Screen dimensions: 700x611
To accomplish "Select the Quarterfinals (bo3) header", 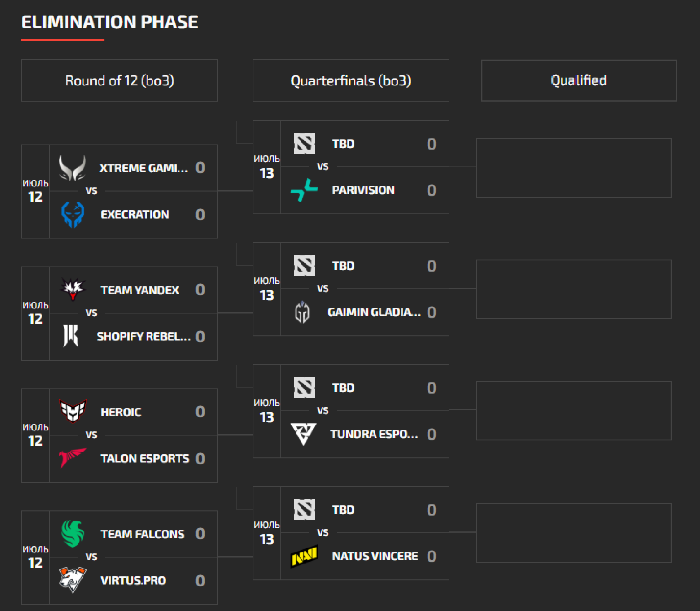I will (351, 81).
